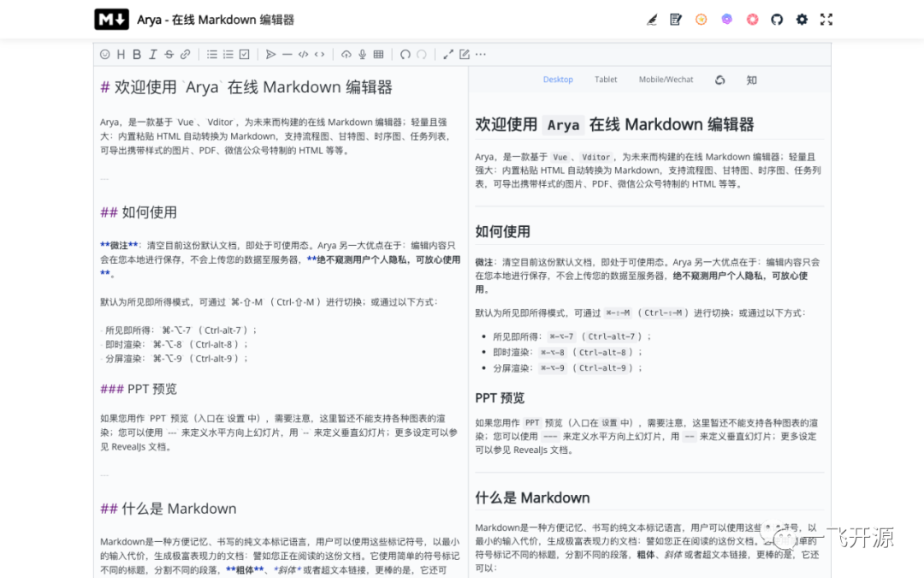Click the feather quill icon in header
The height and width of the screenshot is (578, 924).
[652, 20]
